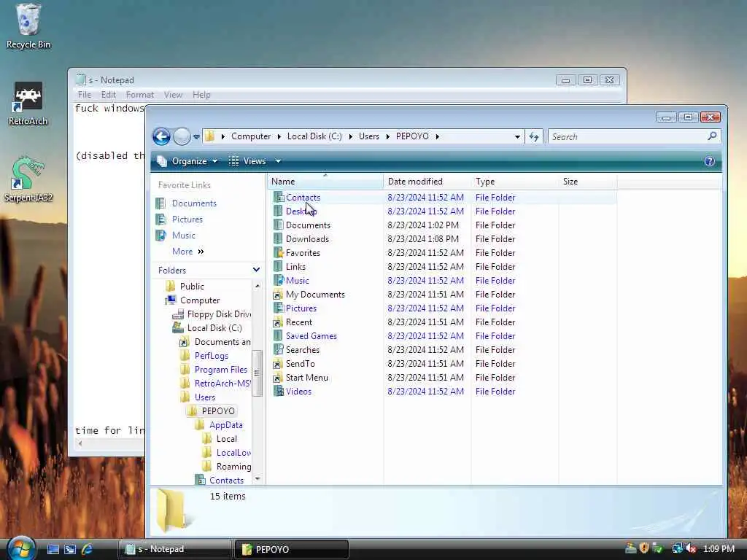Select the Searches folder icon

pyautogui.click(x=278, y=349)
